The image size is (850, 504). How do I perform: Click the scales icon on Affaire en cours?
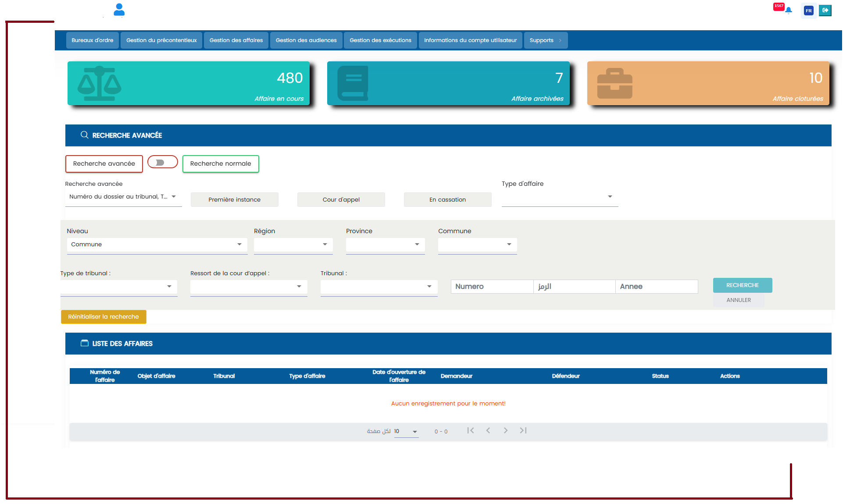100,83
